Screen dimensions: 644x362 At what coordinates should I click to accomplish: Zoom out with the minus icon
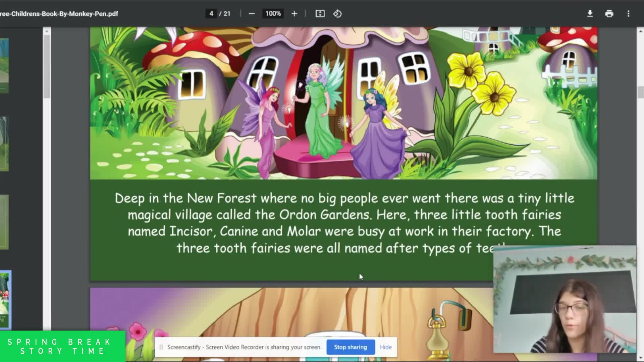[252, 14]
